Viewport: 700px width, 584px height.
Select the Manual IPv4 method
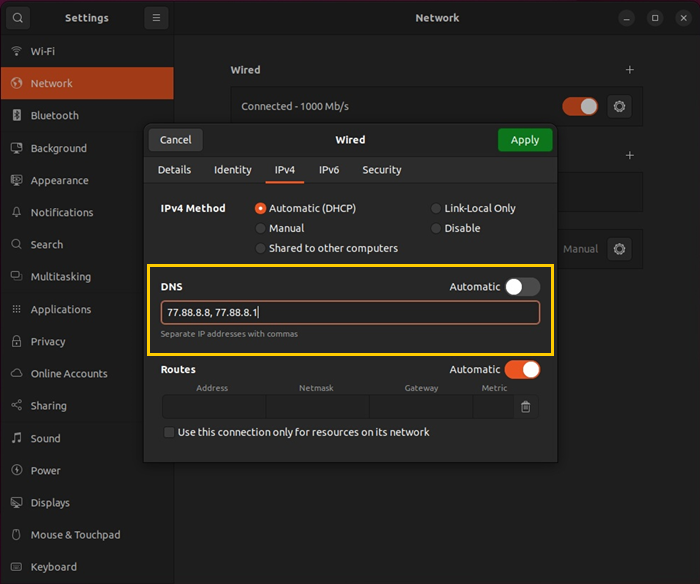pos(261,228)
